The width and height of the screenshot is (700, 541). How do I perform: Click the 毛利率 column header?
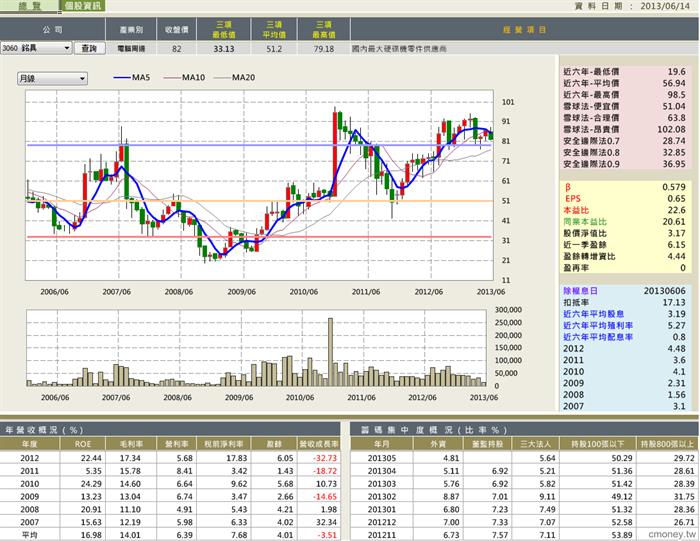[131, 444]
